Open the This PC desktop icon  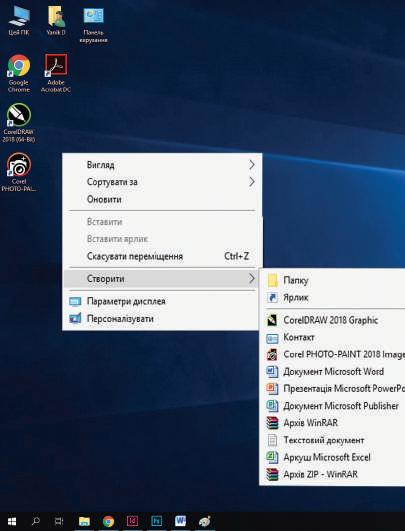pyautogui.click(x=19, y=20)
